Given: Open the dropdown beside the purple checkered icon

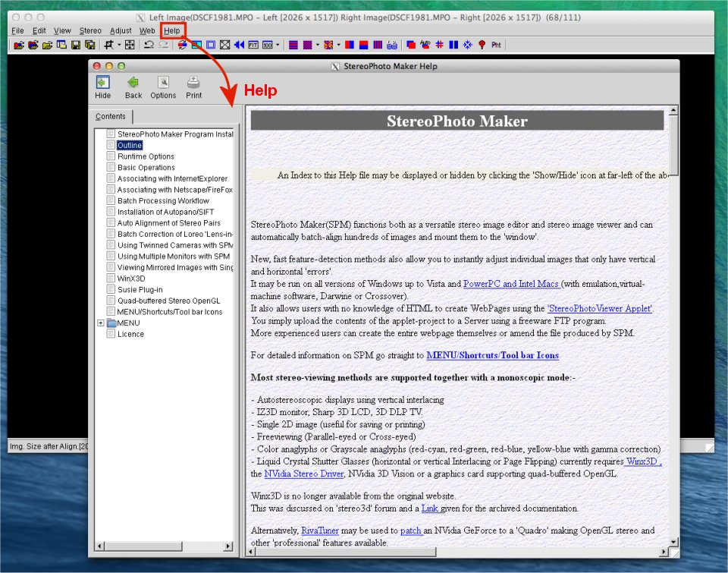Looking at the screenshot, I should click(318, 45).
